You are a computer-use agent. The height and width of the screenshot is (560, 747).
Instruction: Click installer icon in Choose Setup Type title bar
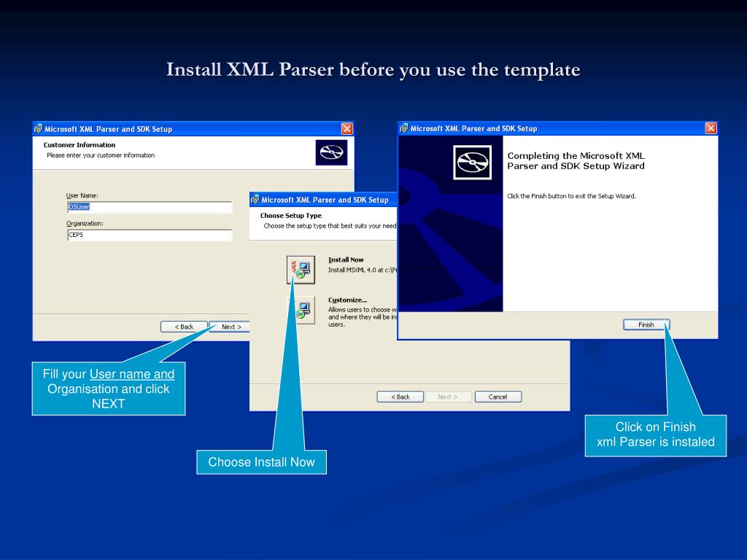[255, 200]
